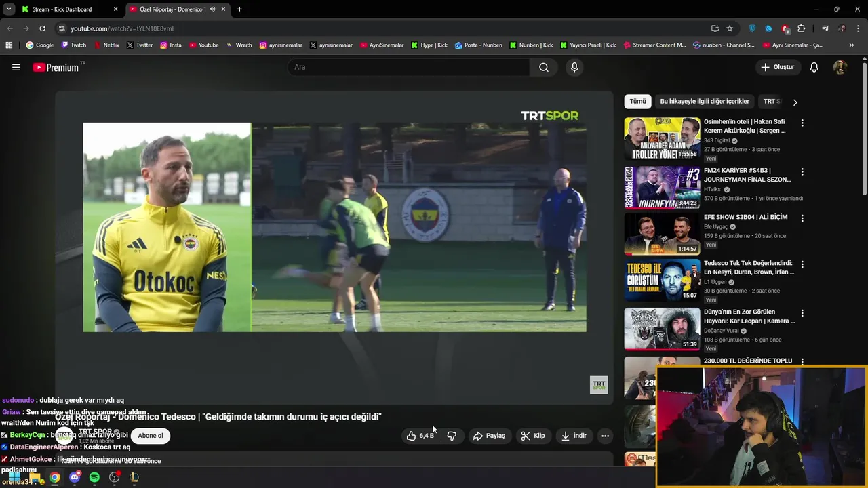The image size is (868, 488).
Task: Mute the YouTube tab audio icon
Action: (x=212, y=9)
